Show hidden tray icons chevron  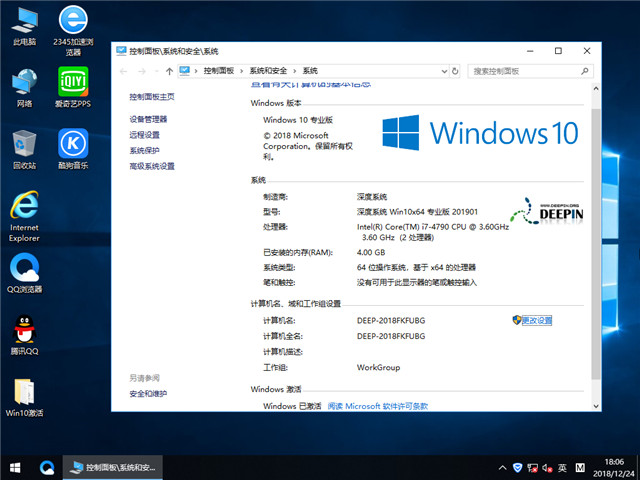[503, 468]
